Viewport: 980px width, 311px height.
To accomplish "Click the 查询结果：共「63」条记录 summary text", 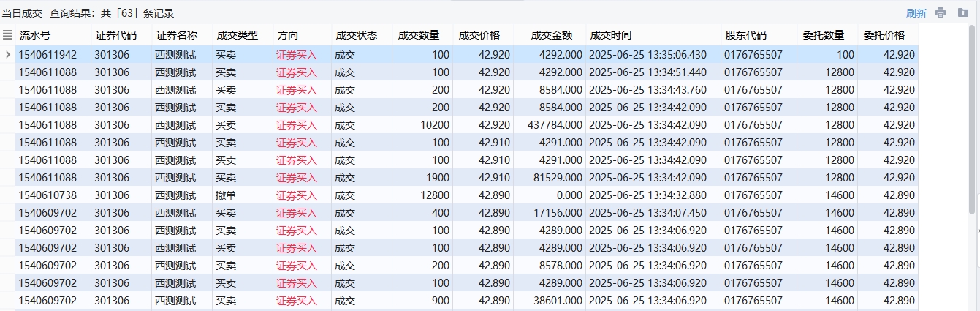I will 112,13.
